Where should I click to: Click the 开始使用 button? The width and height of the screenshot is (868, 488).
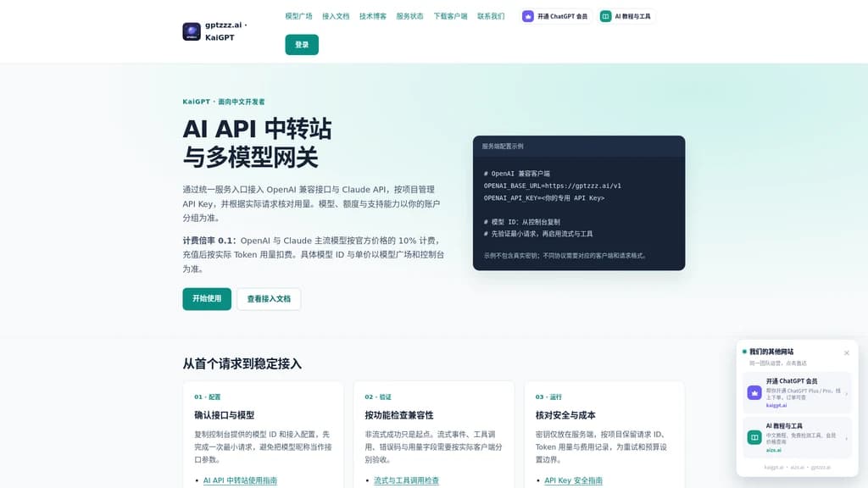207,299
